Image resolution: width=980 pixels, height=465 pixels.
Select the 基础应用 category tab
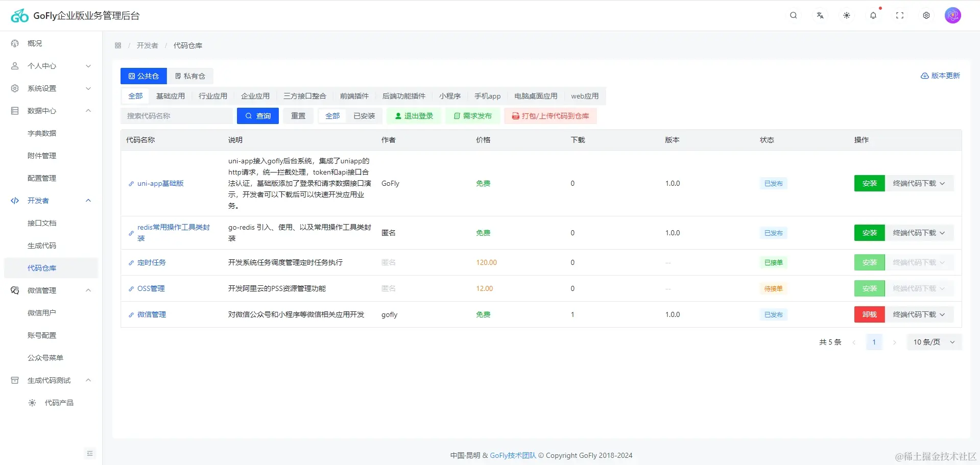tap(171, 96)
